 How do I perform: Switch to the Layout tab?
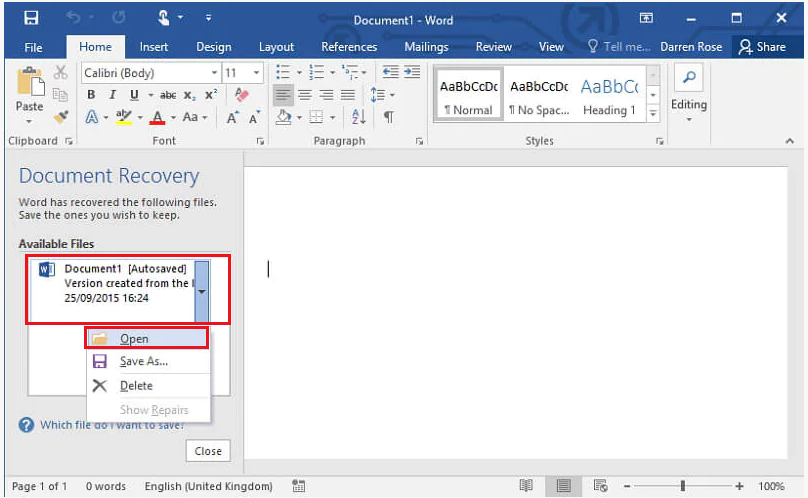(276, 47)
